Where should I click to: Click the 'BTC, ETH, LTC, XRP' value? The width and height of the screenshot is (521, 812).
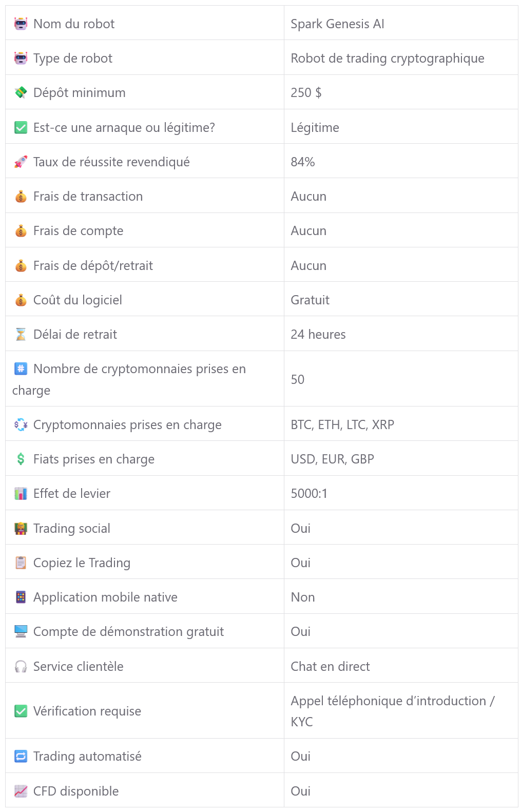coord(342,424)
